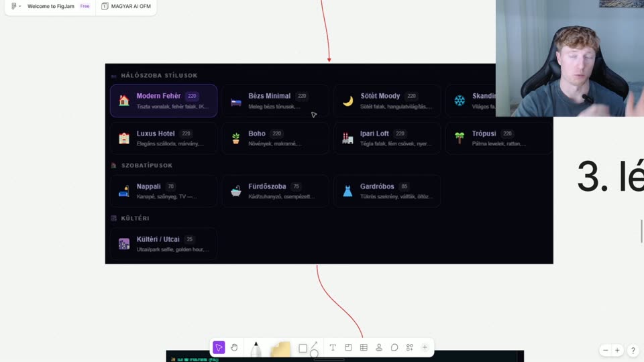Select the Fürdőszoba room type card
644x362 pixels.
coord(275,191)
